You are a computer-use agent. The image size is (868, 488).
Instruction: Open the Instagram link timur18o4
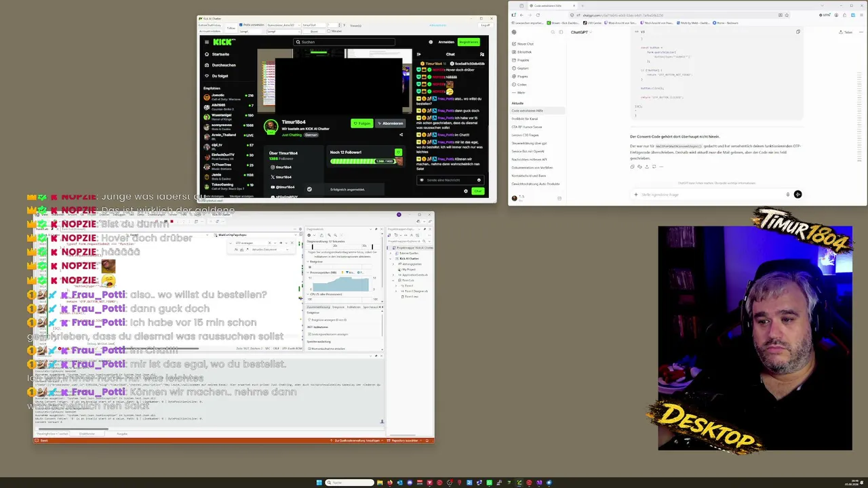[x=281, y=167]
